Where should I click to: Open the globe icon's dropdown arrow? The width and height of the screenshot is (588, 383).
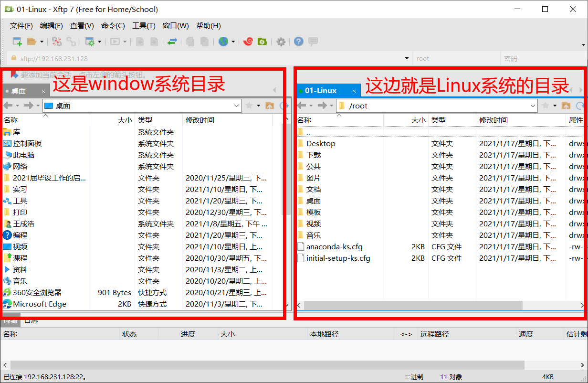233,42
